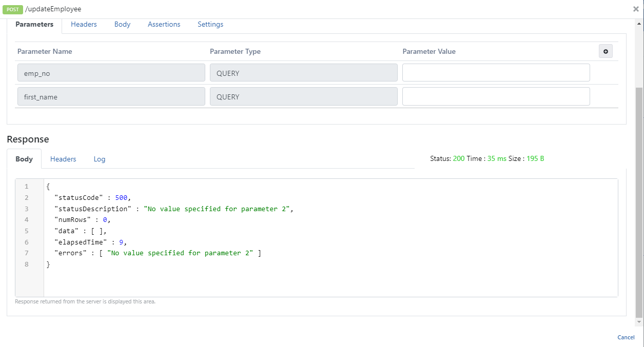Select the response Body tab
Screen dimensions: 644x347
[x=24, y=159]
